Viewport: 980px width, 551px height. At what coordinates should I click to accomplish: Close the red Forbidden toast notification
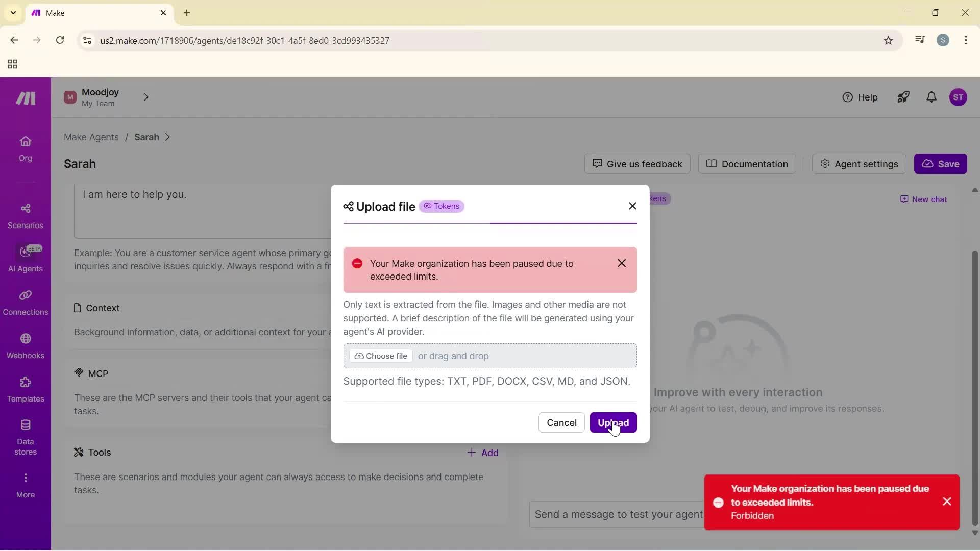click(x=947, y=502)
